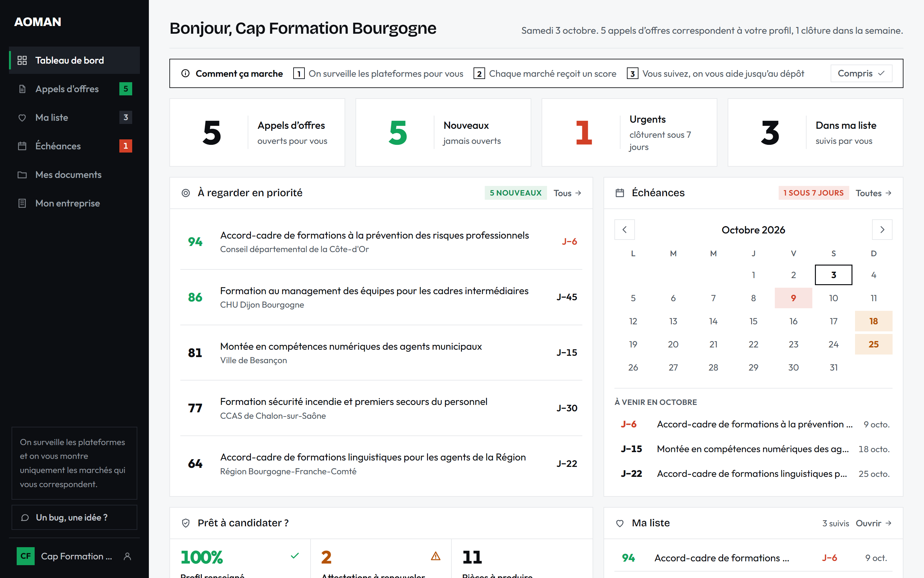
Task: Open the J-15 Montée en compétences upcoming deadline
Action: [x=753, y=449]
